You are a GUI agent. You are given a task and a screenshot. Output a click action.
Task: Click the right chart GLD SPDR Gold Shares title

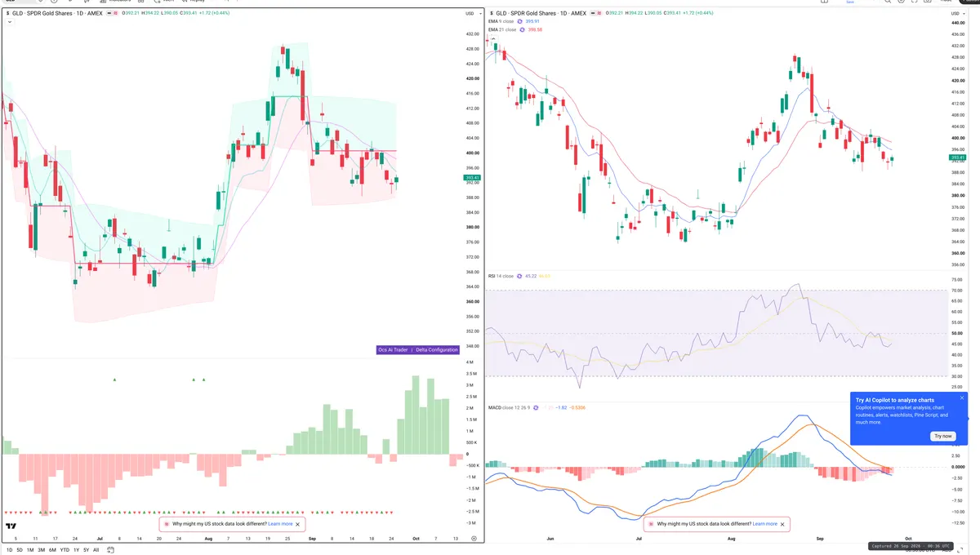[541, 13]
